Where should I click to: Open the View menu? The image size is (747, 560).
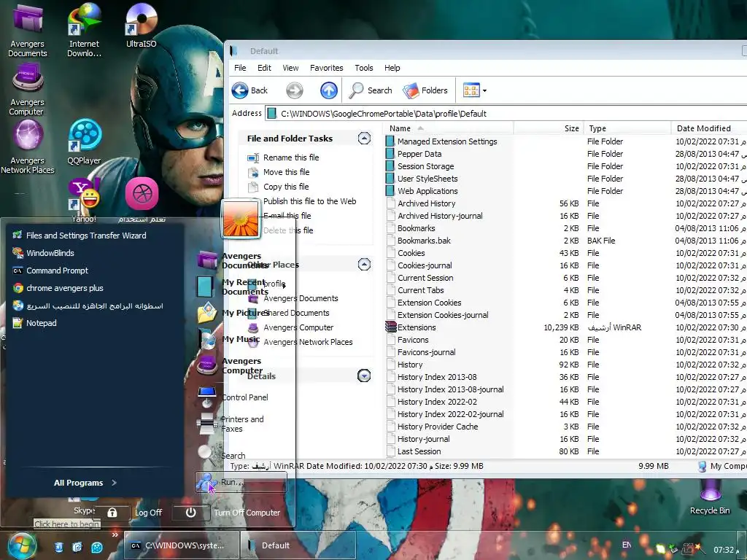click(290, 68)
